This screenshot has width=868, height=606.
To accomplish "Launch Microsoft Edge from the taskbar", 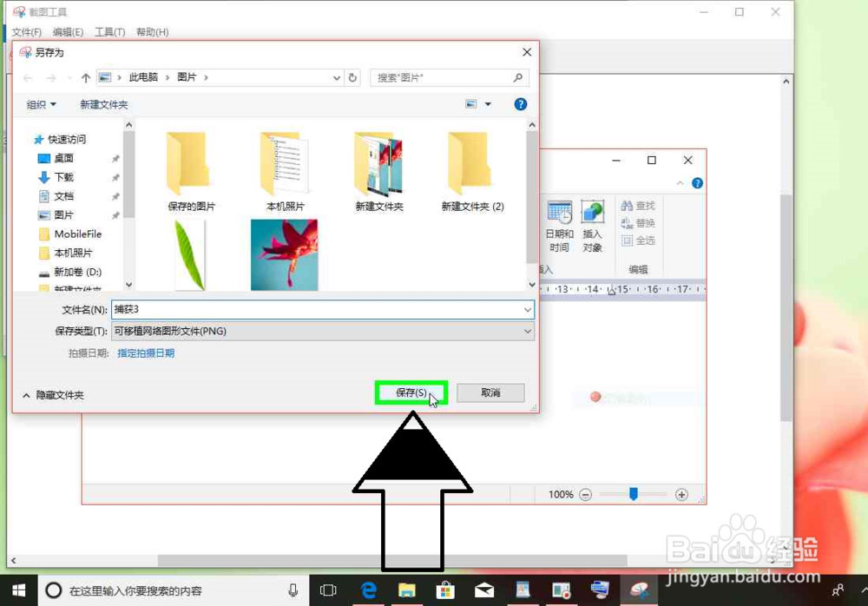I will point(368,590).
